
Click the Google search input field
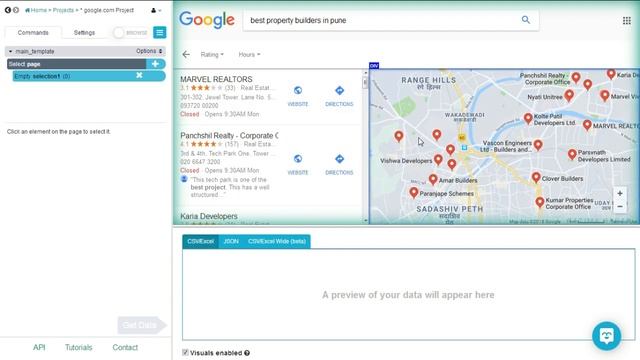click(x=382, y=20)
